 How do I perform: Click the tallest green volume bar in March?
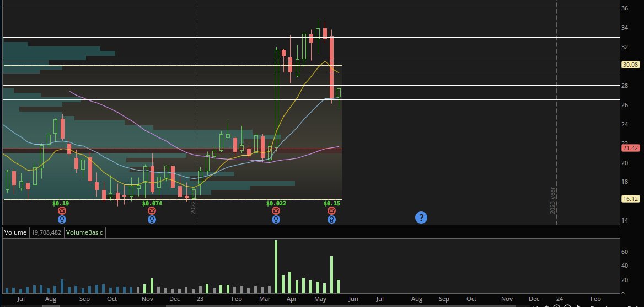[276, 267]
